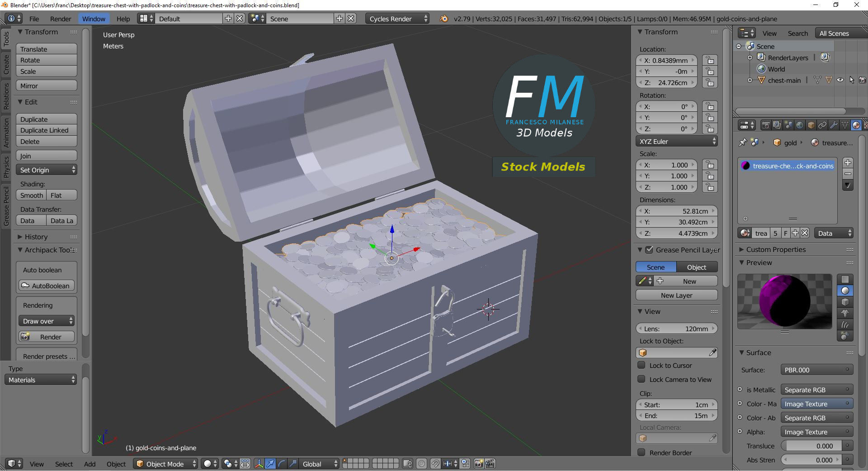Viewport: 868px width, 471px height.
Task: Set preview type to Large Sphere with sky
Action: click(x=845, y=336)
